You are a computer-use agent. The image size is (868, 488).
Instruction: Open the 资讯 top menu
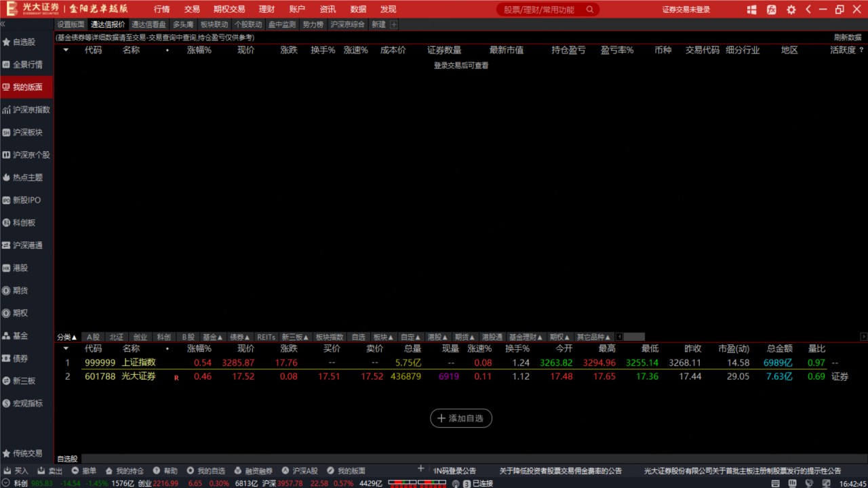[328, 9]
